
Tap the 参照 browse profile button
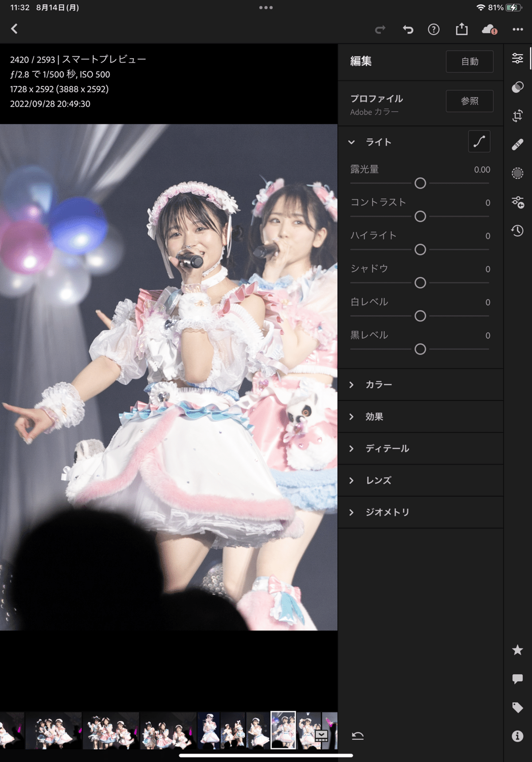(469, 101)
